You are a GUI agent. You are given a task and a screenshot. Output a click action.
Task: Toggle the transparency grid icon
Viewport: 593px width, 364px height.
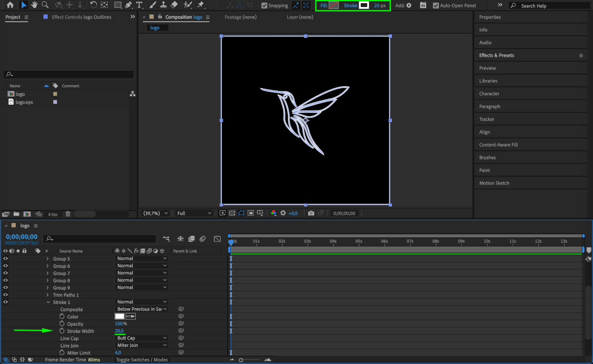(x=232, y=213)
